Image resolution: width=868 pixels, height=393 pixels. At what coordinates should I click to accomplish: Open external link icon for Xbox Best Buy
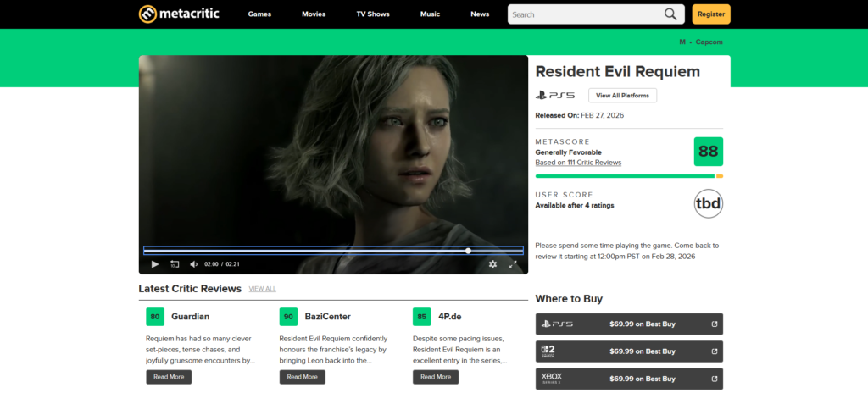(x=714, y=379)
